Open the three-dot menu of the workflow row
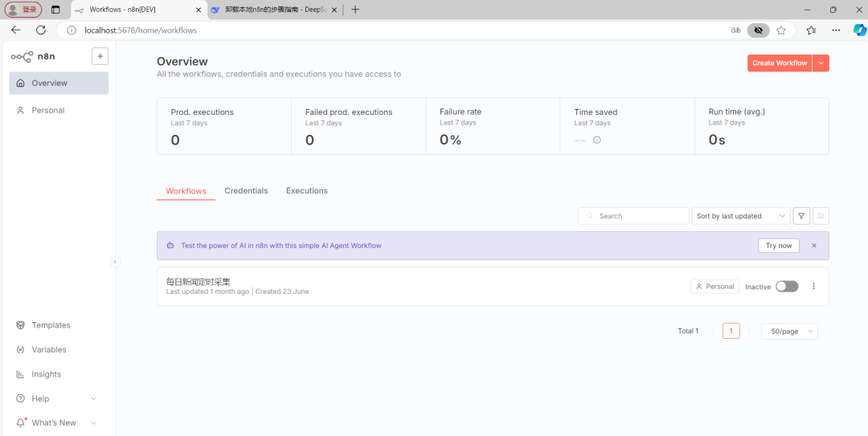Image resolution: width=868 pixels, height=436 pixels. tap(813, 287)
